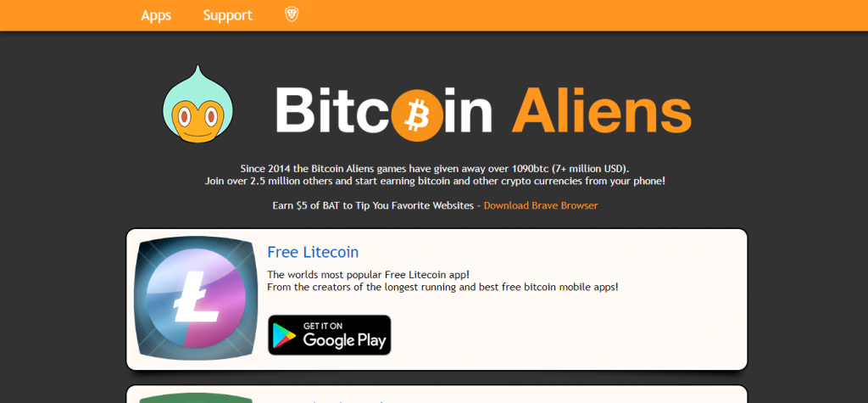Open the Free Litecoin title link
Viewport: 868px width, 403px height.
(x=313, y=252)
